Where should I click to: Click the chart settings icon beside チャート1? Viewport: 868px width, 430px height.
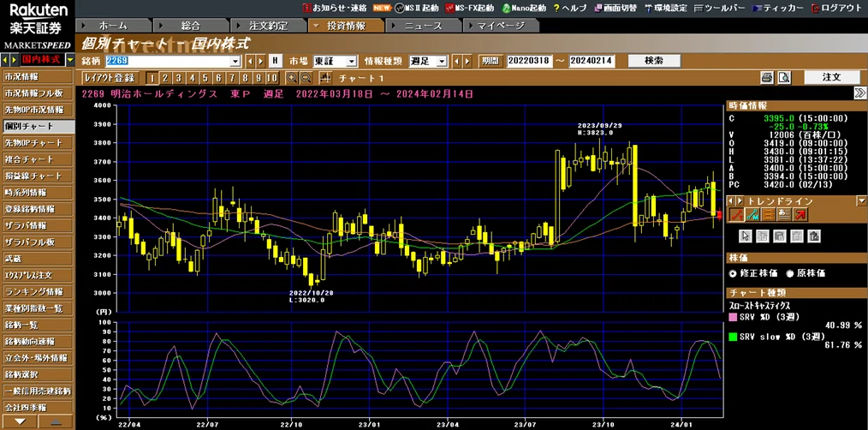[x=325, y=78]
